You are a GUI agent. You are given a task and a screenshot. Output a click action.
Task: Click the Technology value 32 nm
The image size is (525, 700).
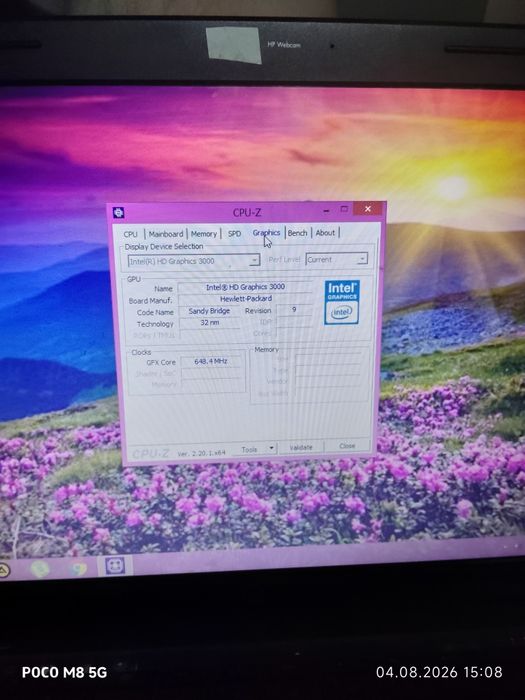(x=209, y=322)
